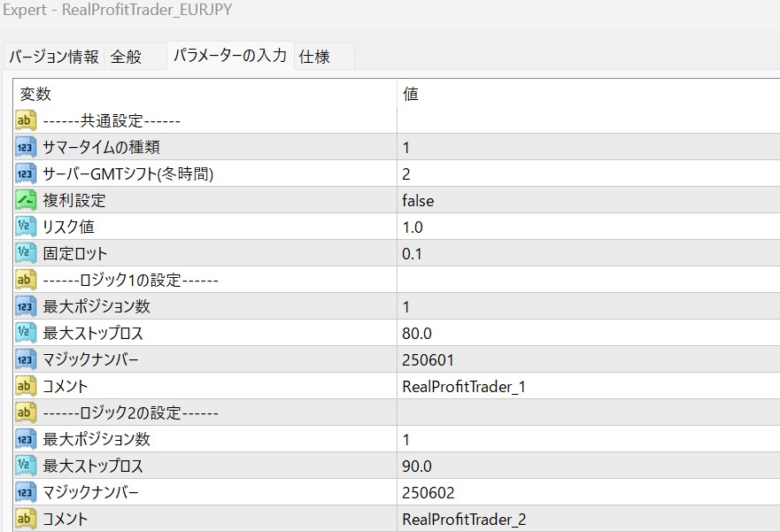
Task: Click the string icon beside 共通設定 header
Action: click(26, 120)
